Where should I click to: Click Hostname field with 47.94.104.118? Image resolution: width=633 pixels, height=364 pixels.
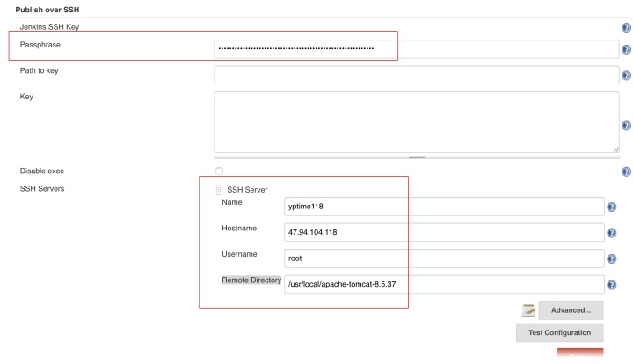click(444, 232)
